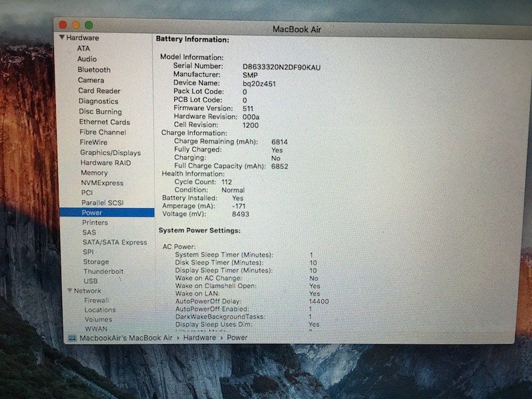Open the Memory entry
Screen dimensions: 532x399
(94, 173)
